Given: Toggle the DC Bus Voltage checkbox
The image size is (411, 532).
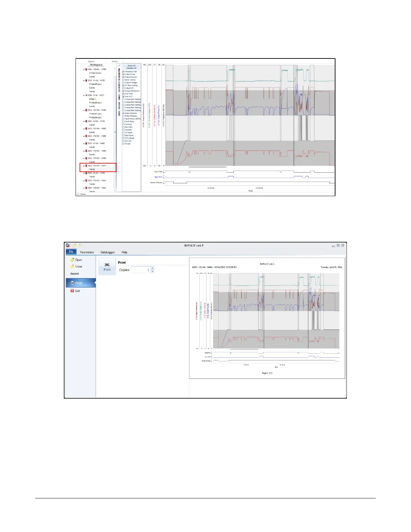Looking at the screenshot, I should (124, 85).
